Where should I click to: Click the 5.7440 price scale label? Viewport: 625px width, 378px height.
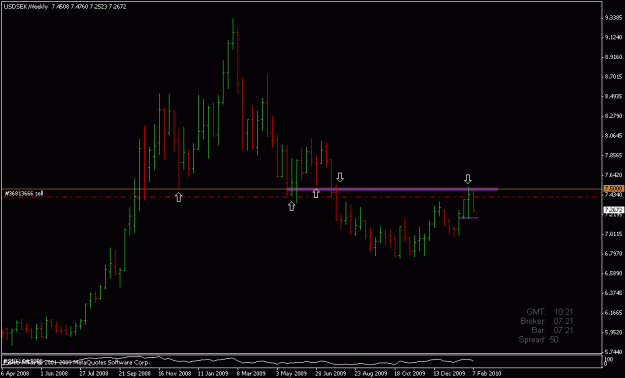(x=613, y=352)
